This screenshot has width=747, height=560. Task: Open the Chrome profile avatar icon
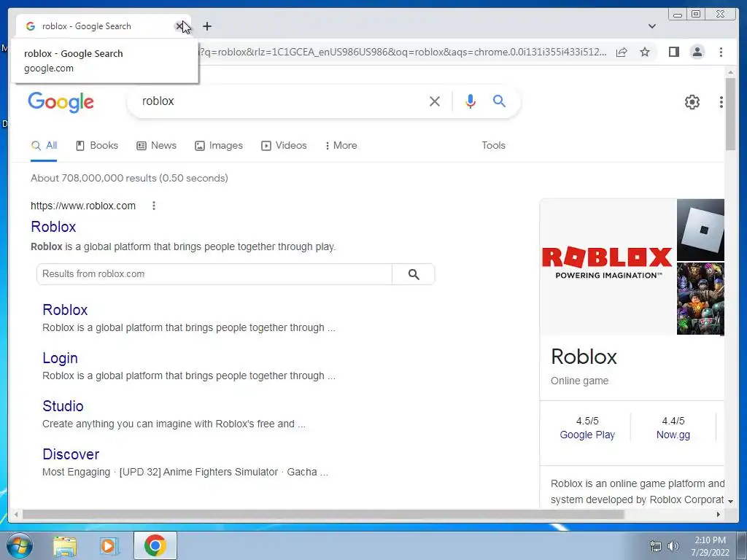pos(697,52)
